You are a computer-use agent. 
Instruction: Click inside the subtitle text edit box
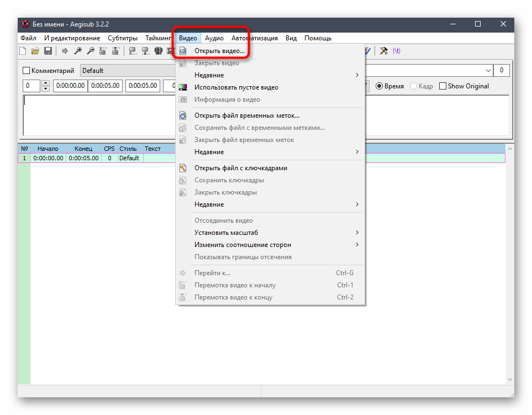[x=99, y=115]
